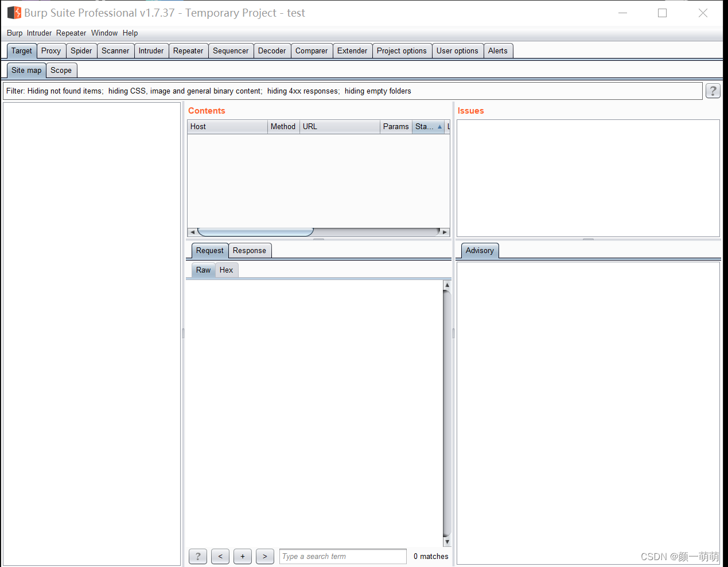Open the Intruder menu in menu bar

[x=39, y=33]
